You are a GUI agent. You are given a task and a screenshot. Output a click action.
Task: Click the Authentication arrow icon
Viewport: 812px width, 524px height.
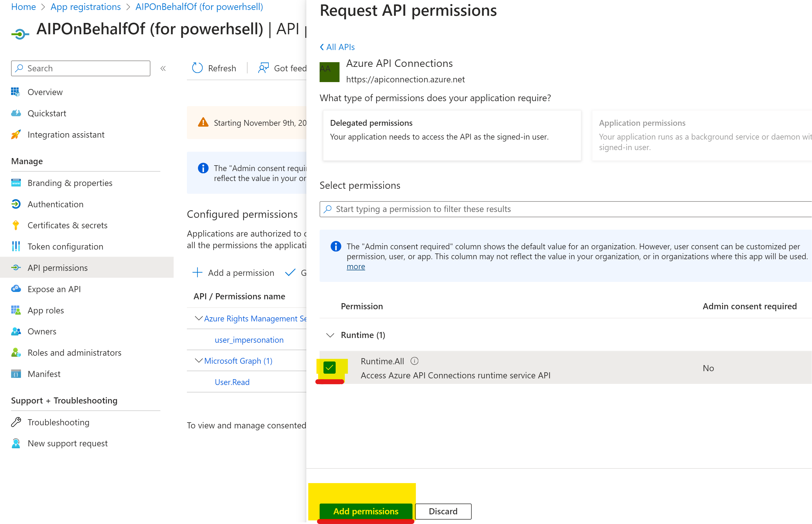point(16,204)
